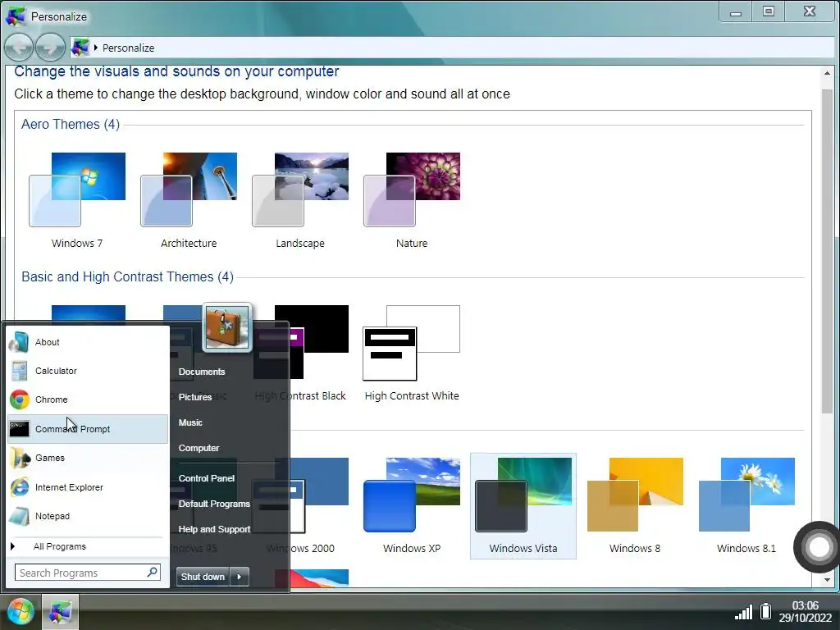Image resolution: width=840 pixels, height=630 pixels.
Task: Click the address bar breadcrumb arrow
Action: coord(96,48)
